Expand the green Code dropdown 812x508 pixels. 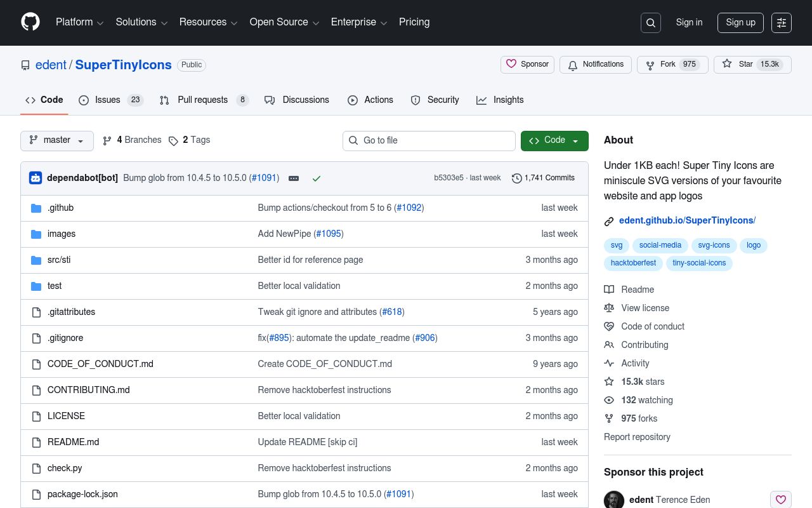(x=554, y=140)
